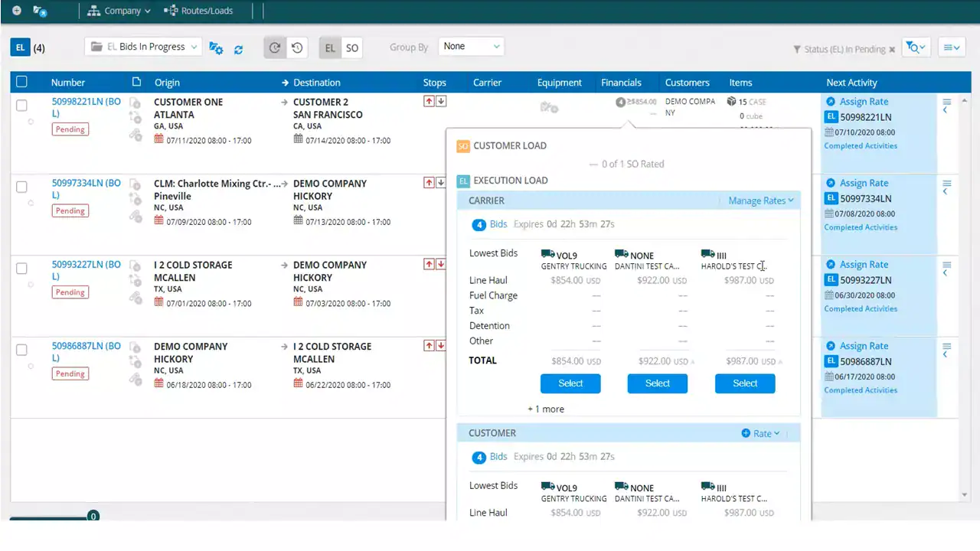Switch to the SO load toggle
This screenshot has height=551, width=980.
point(351,47)
